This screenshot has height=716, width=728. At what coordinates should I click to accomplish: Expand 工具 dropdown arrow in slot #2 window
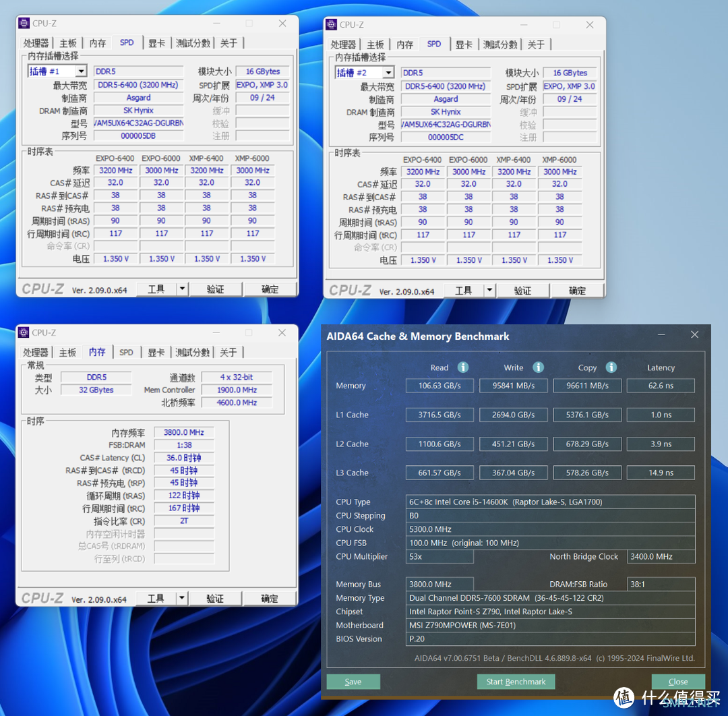click(489, 290)
